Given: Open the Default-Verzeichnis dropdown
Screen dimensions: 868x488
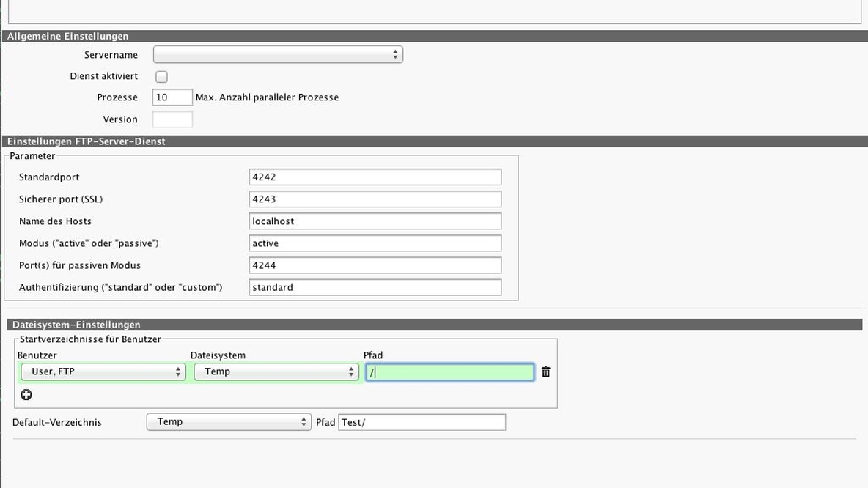Looking at the screenshot, I should click(x=229, y=421).
